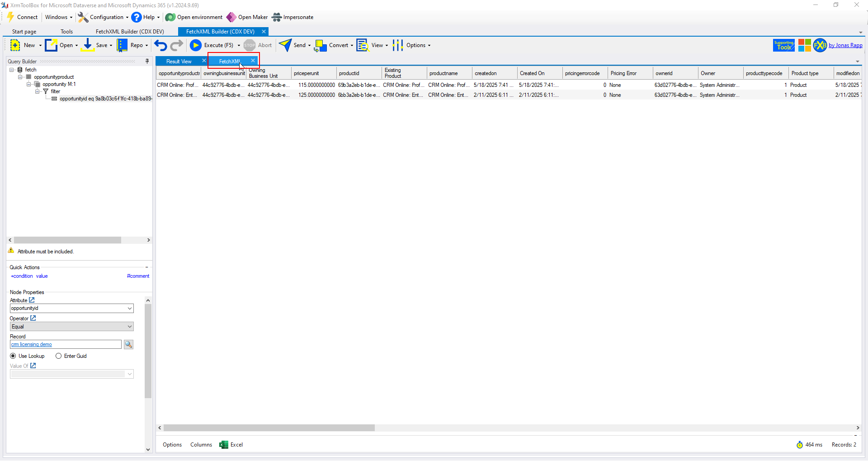
Task: Click the value quick action link
Action: (x=42, y=276)
